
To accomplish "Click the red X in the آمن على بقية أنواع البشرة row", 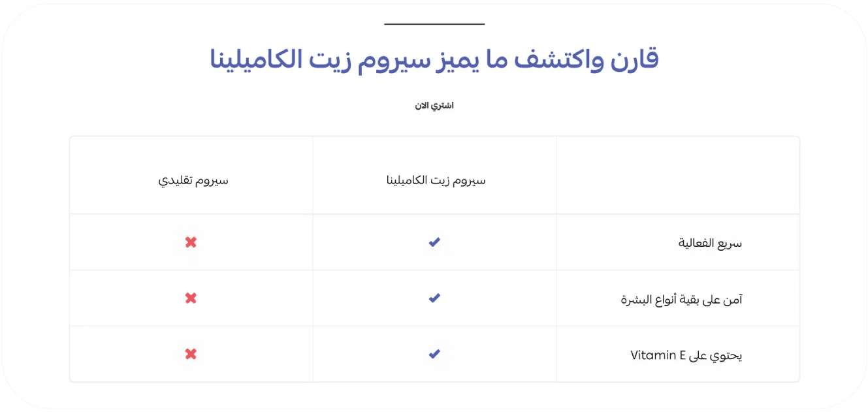I will 191,298.
